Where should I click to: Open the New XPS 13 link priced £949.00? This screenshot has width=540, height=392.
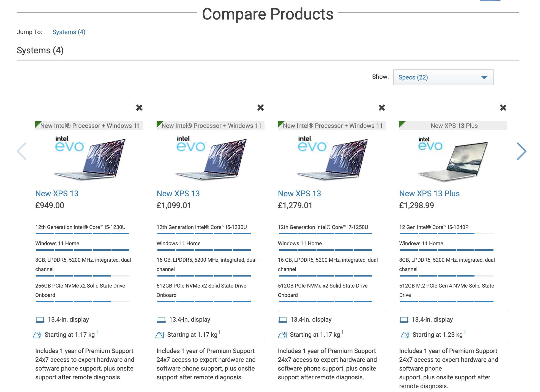pyautogui.click(x=57, y=194)
